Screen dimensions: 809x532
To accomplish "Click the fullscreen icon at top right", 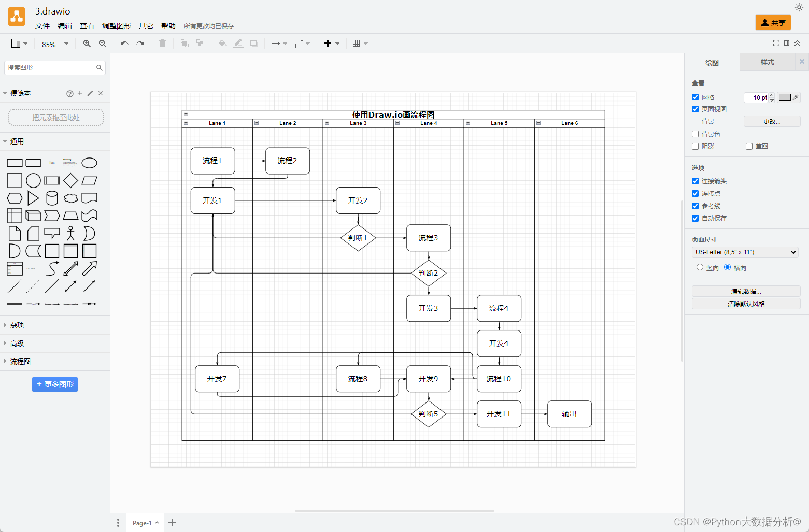I will 776,43.
